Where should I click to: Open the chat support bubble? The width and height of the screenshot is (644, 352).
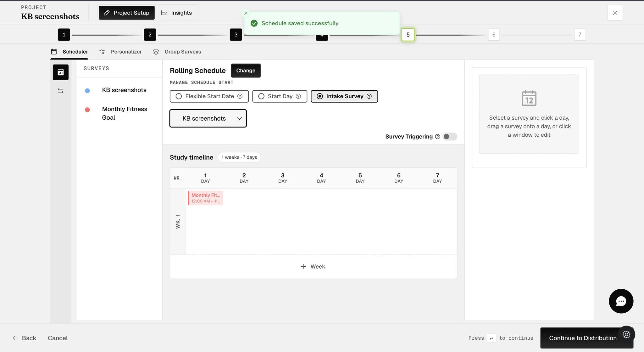tap(621, 301)
